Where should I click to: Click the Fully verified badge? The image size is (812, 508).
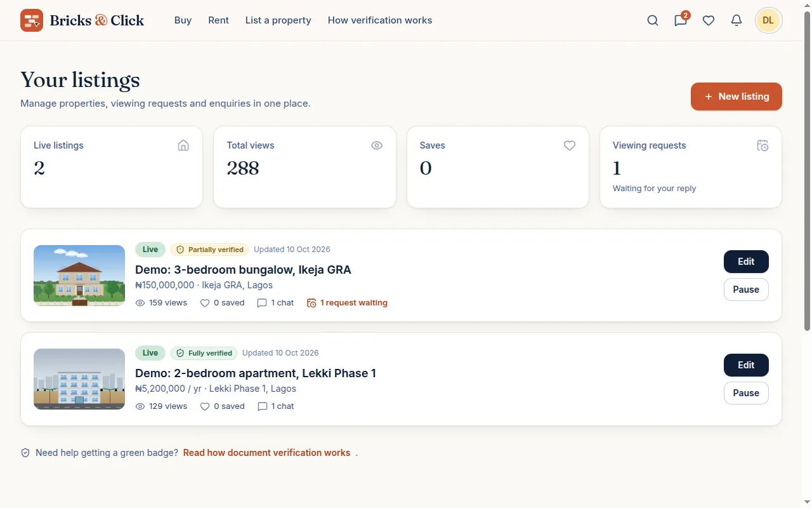[204, 353]
